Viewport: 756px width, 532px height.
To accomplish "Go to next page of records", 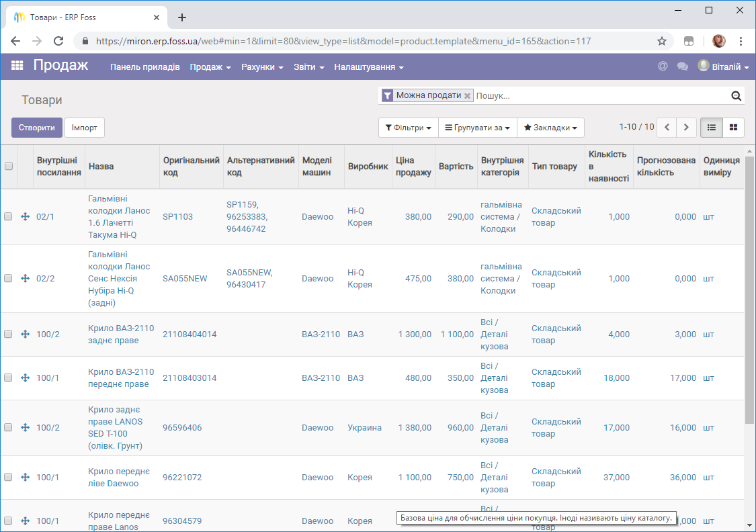I will pyautogui.click(x=686, y=128).
